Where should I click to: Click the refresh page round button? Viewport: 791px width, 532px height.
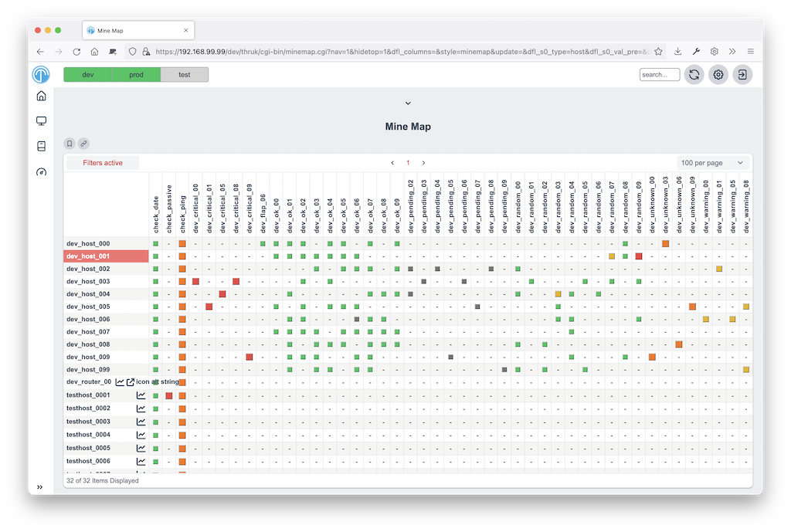point(694,75)
